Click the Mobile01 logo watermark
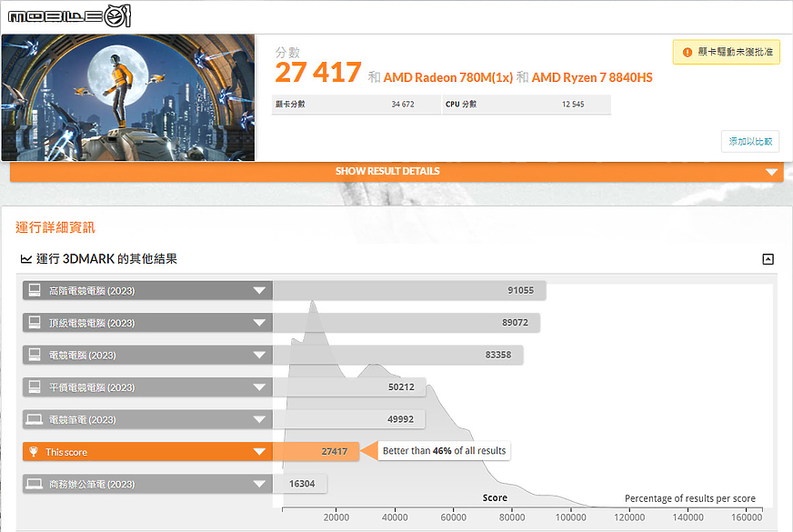 pyautogui.click(x=69, y=16)
